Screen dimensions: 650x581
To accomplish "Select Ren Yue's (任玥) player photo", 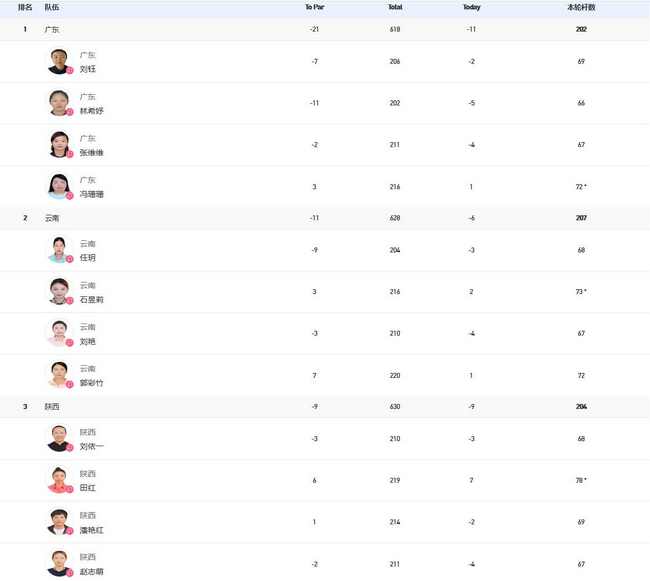I will 59,250.
